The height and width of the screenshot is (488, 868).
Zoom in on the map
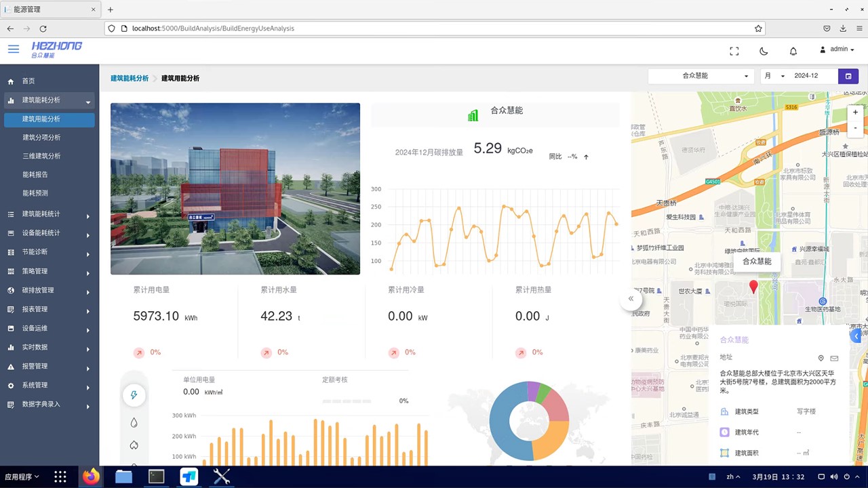(x=855, y=112)
